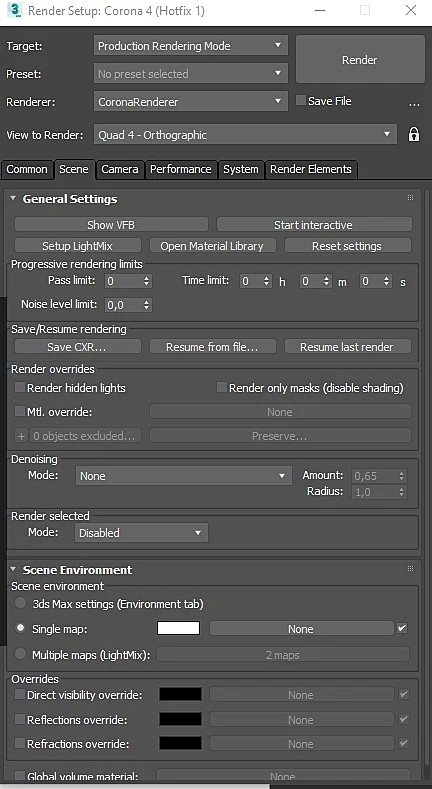Switch to the Common tab
This screenshot has height=789, width=432.
coord(27,170)
